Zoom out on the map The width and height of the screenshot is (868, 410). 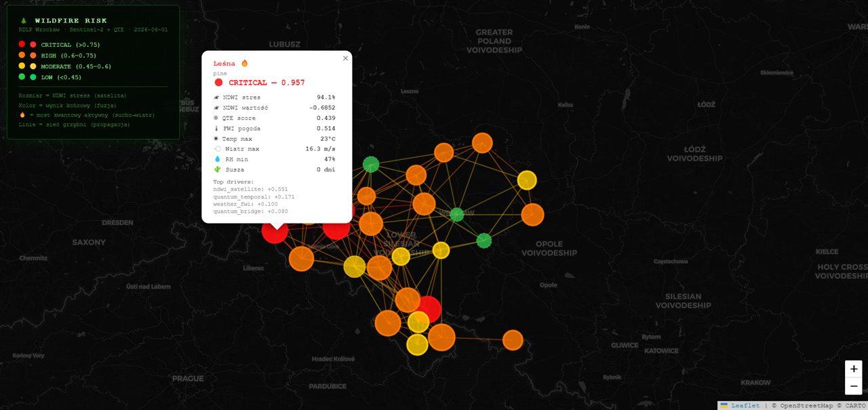(854, 387)
